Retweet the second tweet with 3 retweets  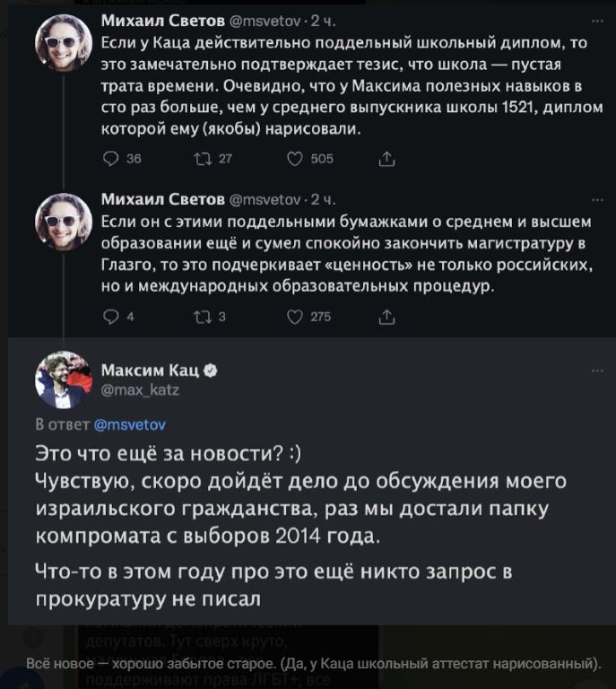pyautogui.click(x=200, y=316)
